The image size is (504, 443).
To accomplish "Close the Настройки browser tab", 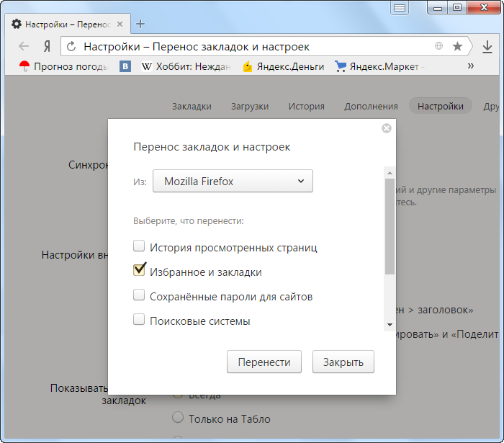I will 120,24.
